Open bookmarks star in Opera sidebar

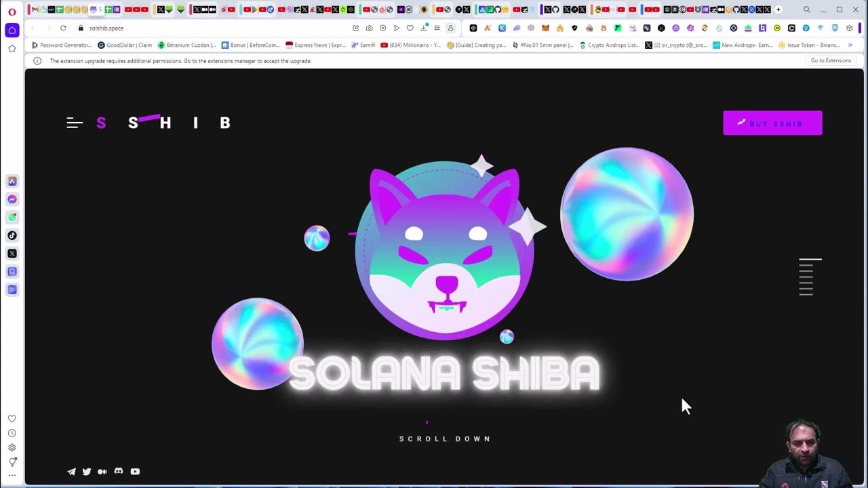[x=12, y=49]
